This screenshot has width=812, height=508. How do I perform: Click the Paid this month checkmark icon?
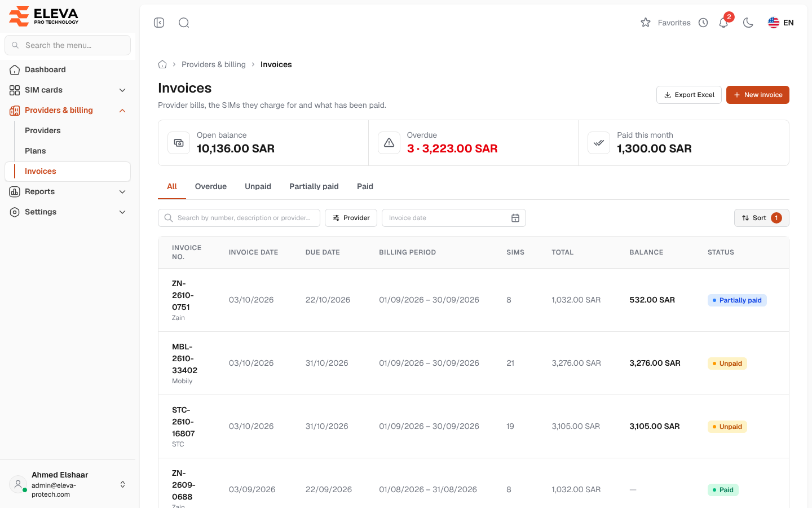599,143
